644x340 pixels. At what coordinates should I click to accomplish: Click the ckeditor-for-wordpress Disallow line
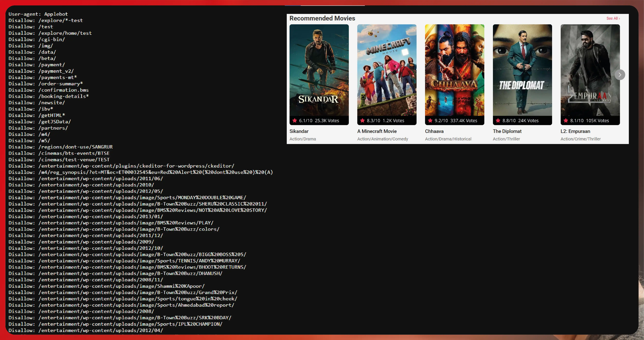pyautogui.click(x=121, y=166)
